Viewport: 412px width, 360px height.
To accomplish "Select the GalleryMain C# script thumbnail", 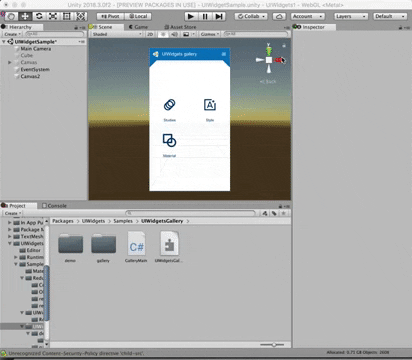I will coord(136,247).
